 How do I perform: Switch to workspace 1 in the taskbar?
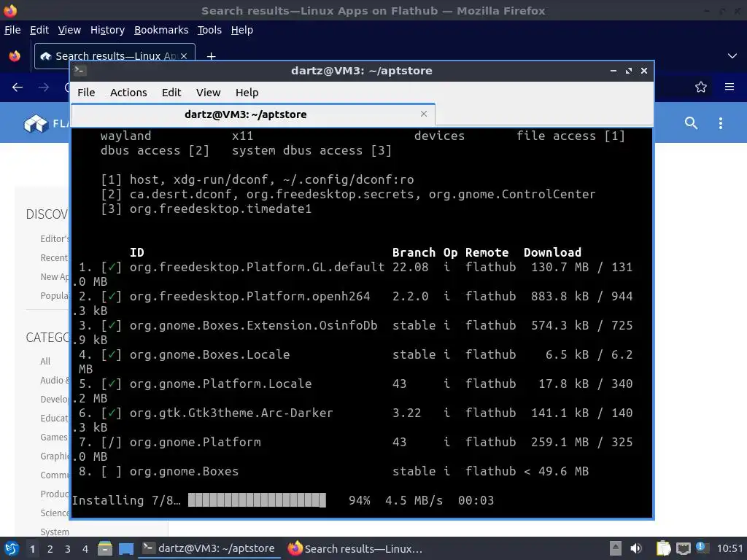tap(32, 549)
